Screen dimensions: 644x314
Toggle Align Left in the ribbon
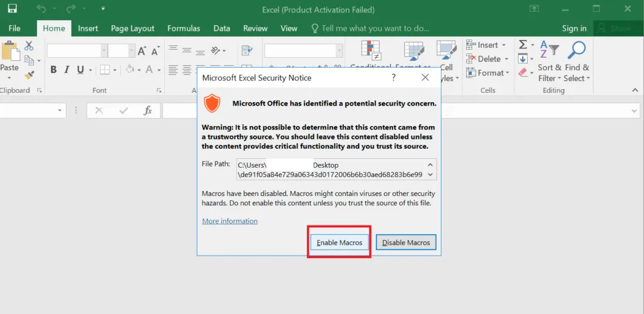pyautogui.click(x=174, y=69)
